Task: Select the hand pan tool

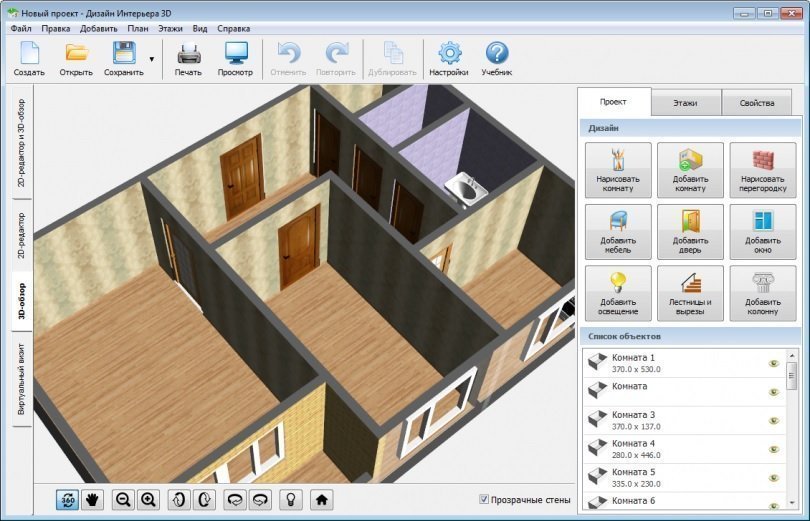Action: tap(92, 499)
